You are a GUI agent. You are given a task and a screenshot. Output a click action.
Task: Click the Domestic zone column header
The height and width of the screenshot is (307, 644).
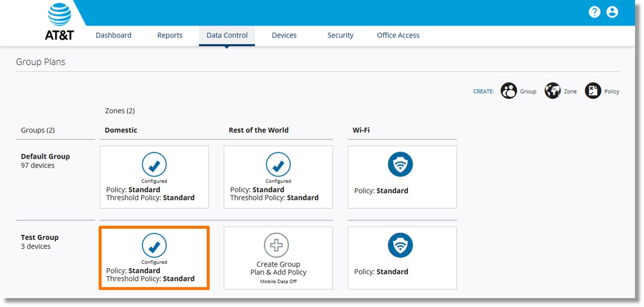[x=121, y=130]
